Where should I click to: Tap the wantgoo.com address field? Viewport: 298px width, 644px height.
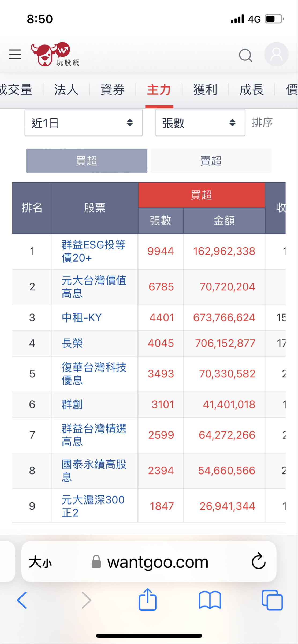pyautogui.click(x=149, y=562)
